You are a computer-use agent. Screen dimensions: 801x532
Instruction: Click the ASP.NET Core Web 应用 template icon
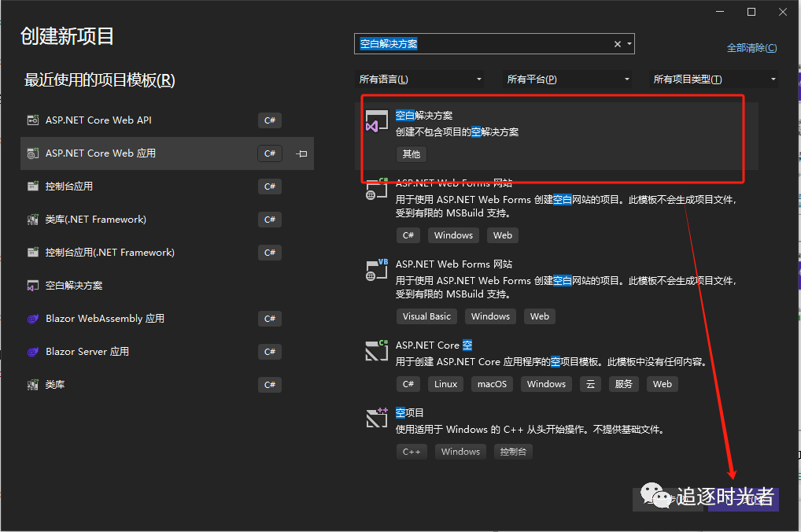[33, 153]
